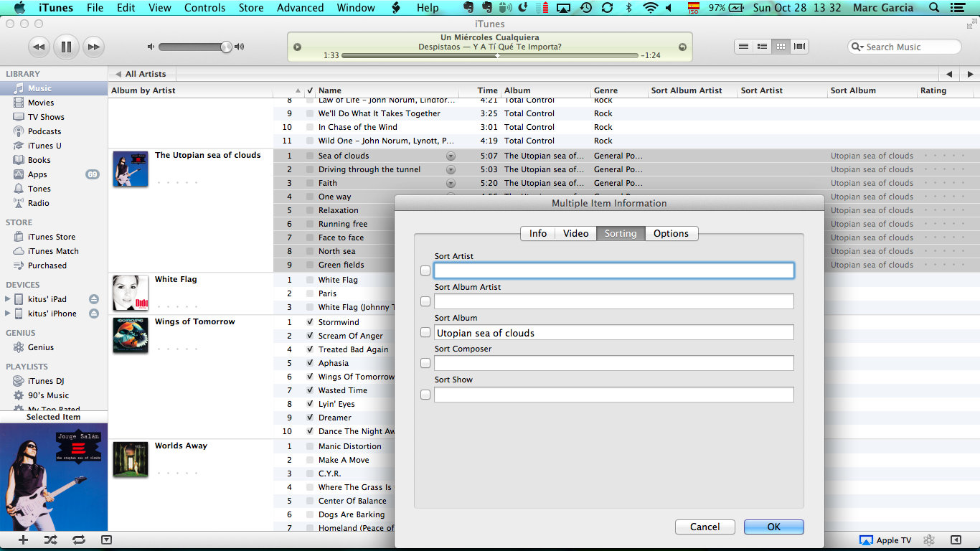Skip to the previous track

[39, 47]
